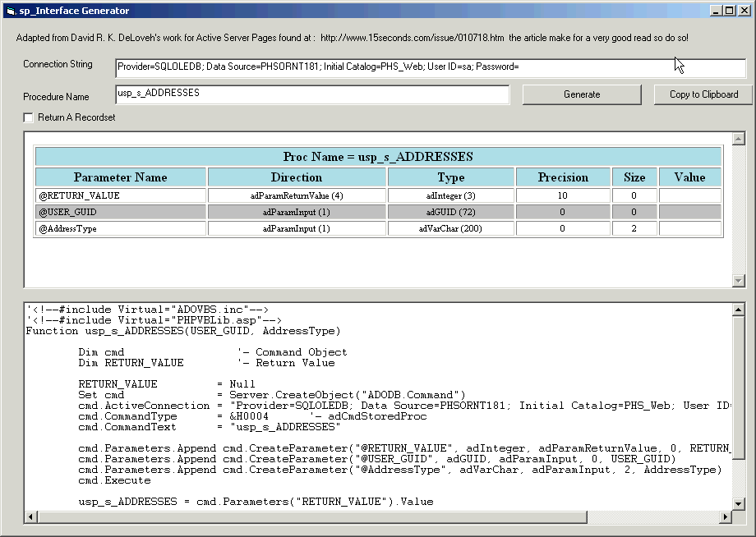
Task: Click the sp_Interface Generator title bar icon
Action: 11,11
